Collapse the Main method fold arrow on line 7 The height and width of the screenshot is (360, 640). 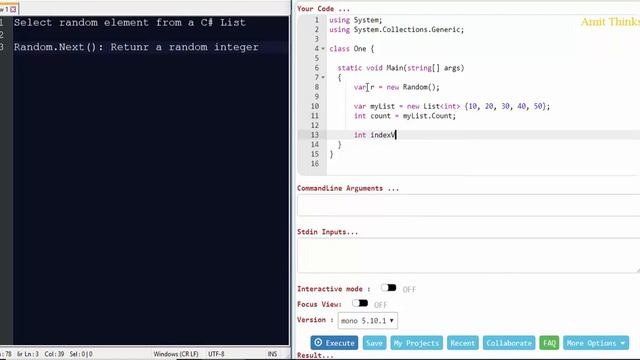[x=323, y=78]
